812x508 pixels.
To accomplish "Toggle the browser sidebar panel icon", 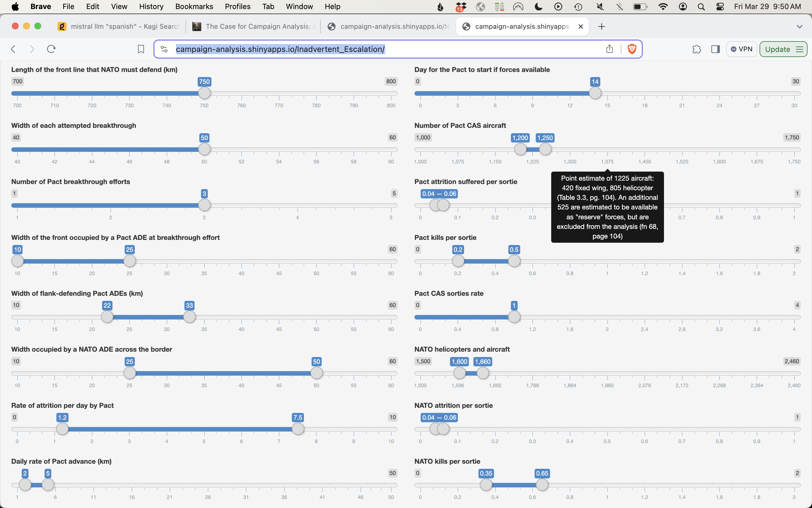I will [715, 49].
